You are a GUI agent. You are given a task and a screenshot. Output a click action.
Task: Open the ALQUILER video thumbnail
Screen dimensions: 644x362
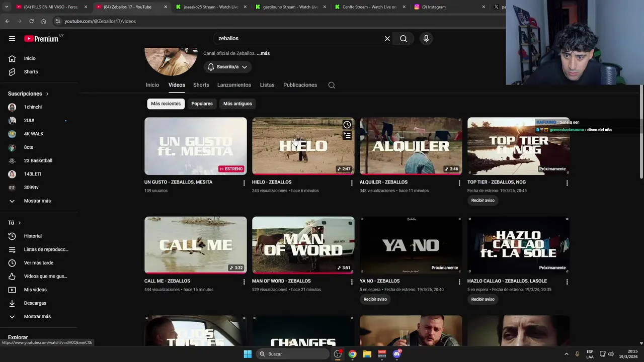[x=411, y=146]
